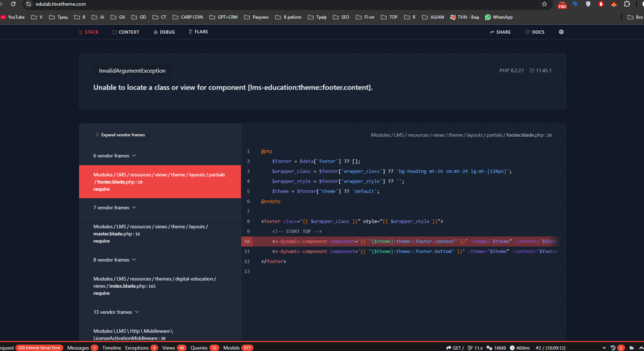Open the mail extension showing 1763
644x351 pixels.
tap(562, 5)
